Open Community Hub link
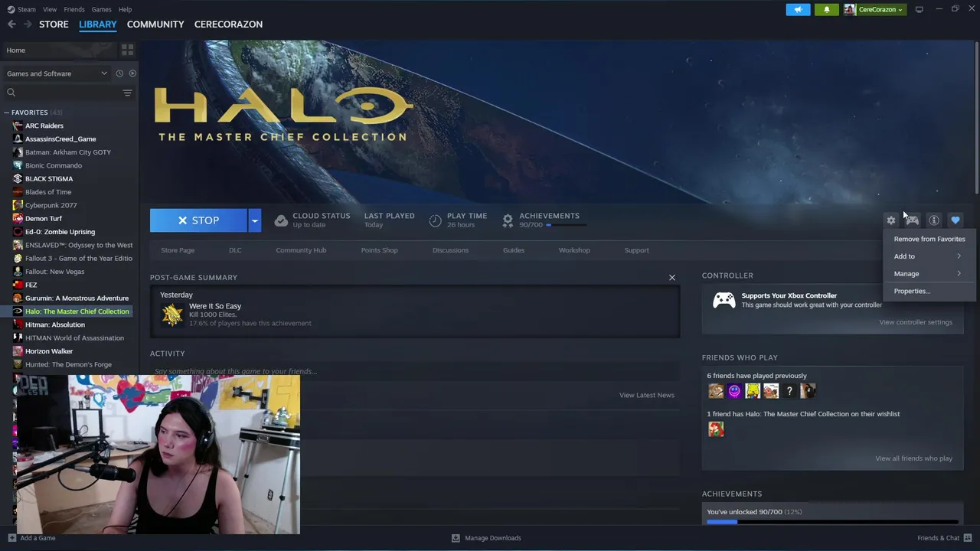 (x=301, y=250)
